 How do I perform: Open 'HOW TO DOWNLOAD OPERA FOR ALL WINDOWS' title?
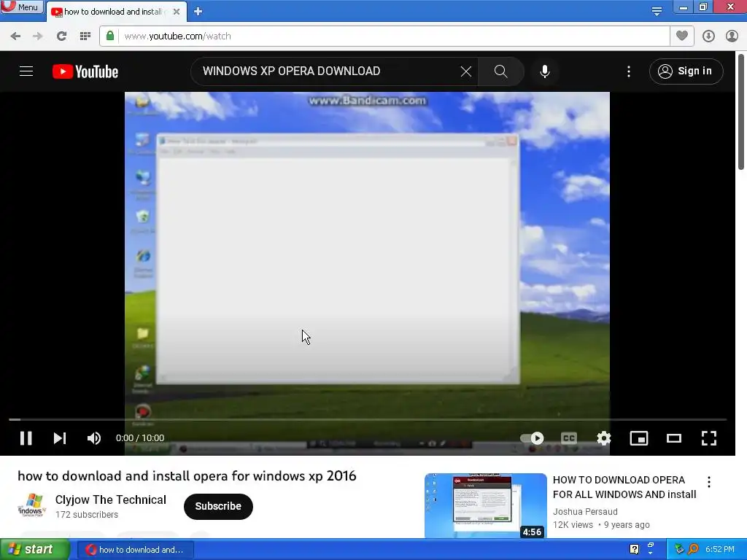[x=624, y=487]
